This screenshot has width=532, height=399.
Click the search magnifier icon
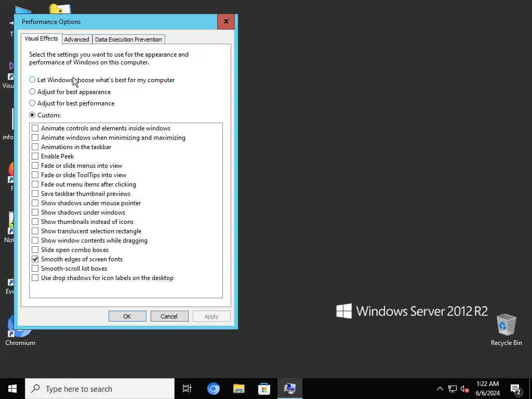point(35,389)
